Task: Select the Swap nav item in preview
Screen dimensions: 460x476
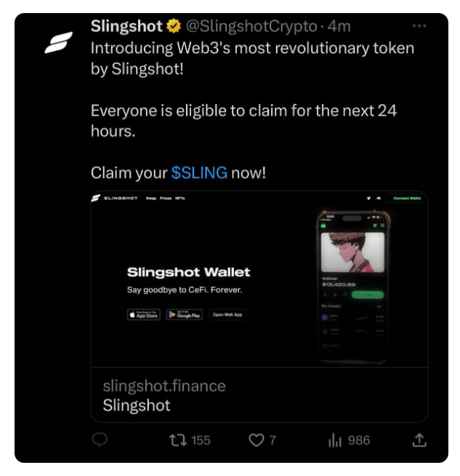Action: [151, 198]
